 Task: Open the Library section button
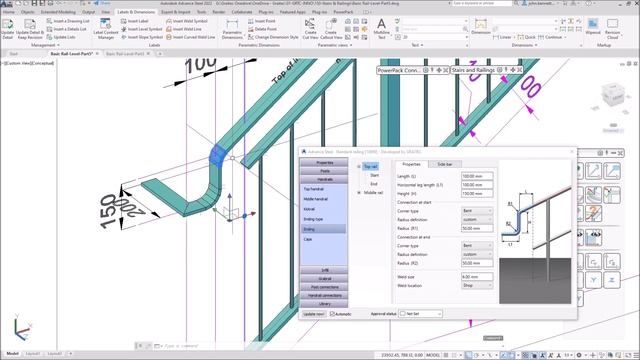(324, 304)
